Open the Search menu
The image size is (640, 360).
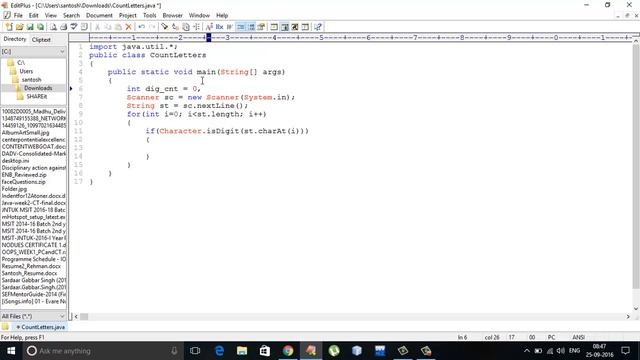pos(71,15)
